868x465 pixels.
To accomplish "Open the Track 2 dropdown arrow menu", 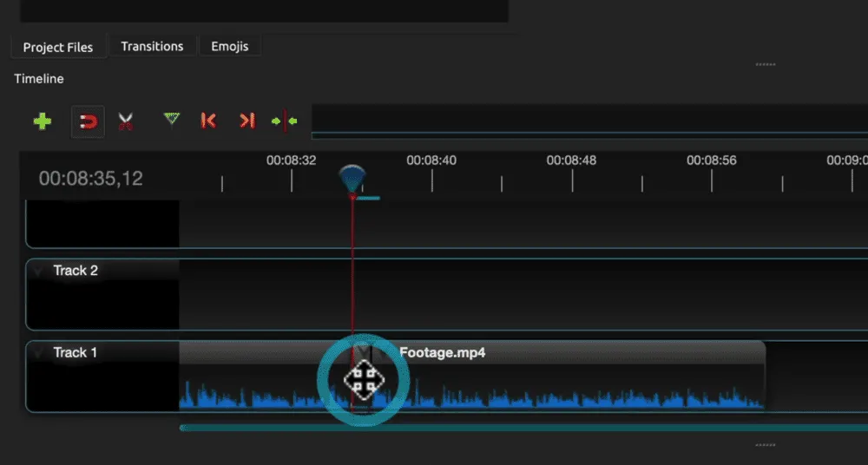I will pyautogui.click(x=38, y=272).
